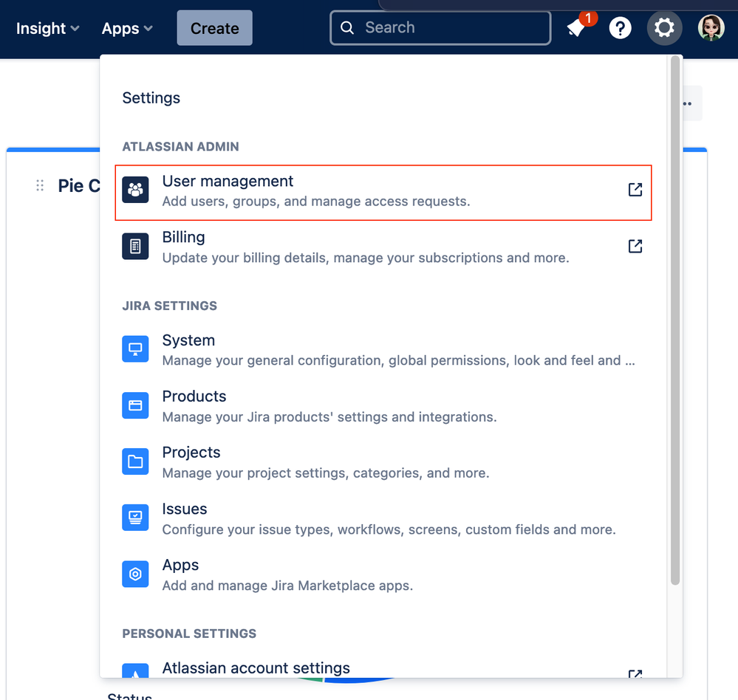Viewport: 738px width, 700px height.
Task: Click external link icon for User management
Action: click(x=635, y=190)
